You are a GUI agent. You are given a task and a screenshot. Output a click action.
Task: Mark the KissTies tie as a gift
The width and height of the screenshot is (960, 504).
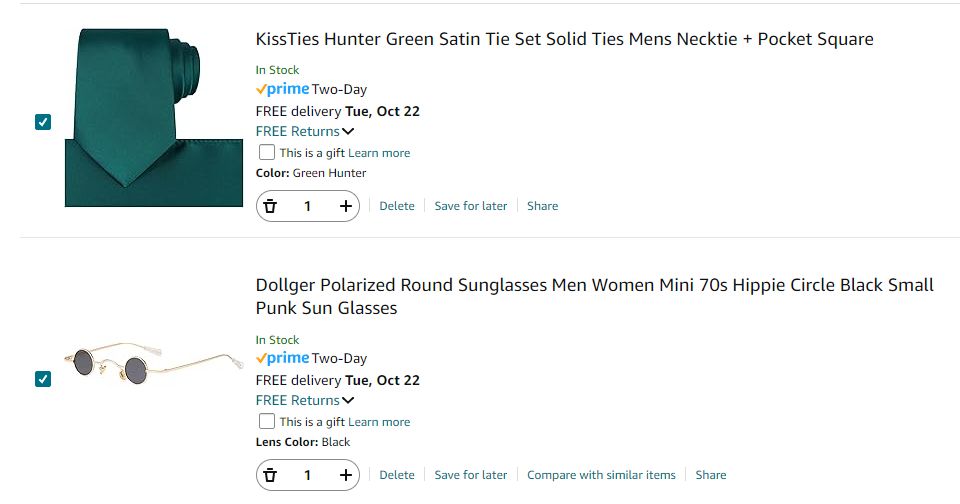click(x=267, y=153)
